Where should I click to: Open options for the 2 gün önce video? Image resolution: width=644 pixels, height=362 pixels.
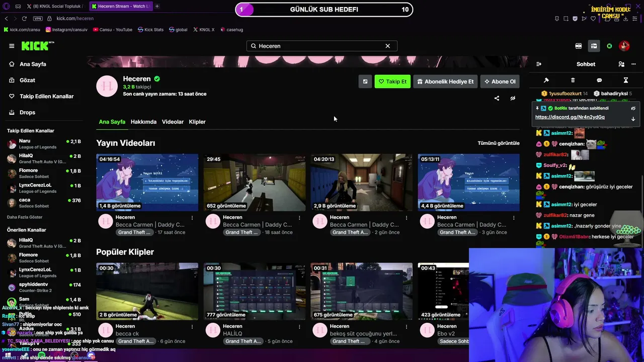coord(407,218)
